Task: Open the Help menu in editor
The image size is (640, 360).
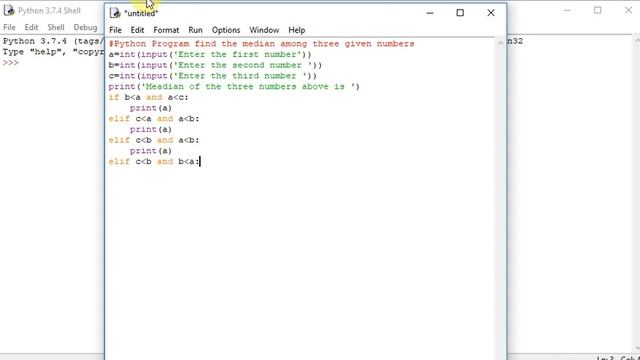Action: coord(297,30)
